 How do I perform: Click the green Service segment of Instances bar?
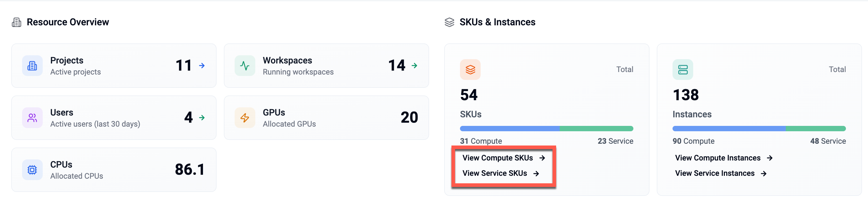click(815, 129)
